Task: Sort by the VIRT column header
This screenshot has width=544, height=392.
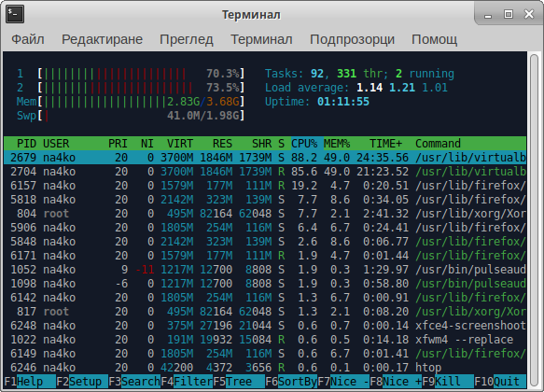Action: 180,144
